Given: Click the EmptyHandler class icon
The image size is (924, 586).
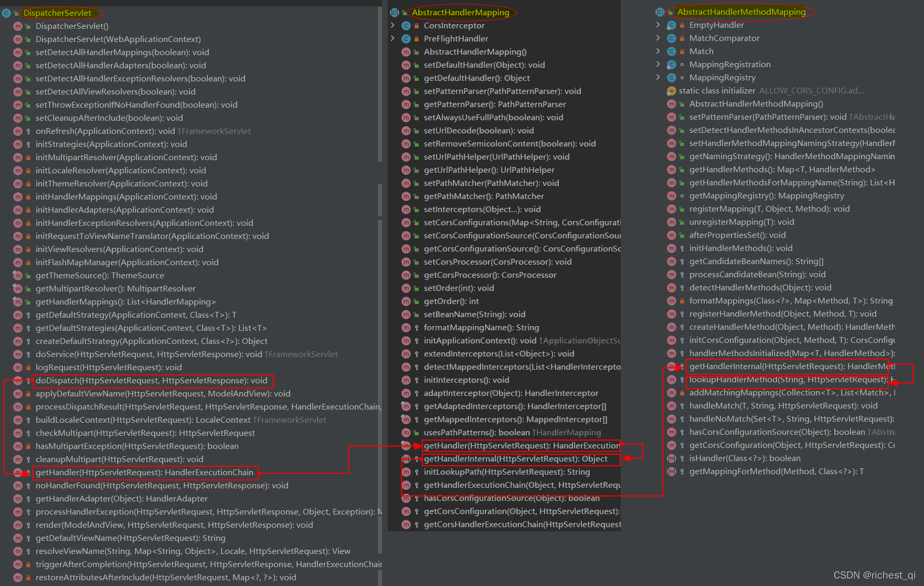Looking at the screenshot, I should (671, 25).
